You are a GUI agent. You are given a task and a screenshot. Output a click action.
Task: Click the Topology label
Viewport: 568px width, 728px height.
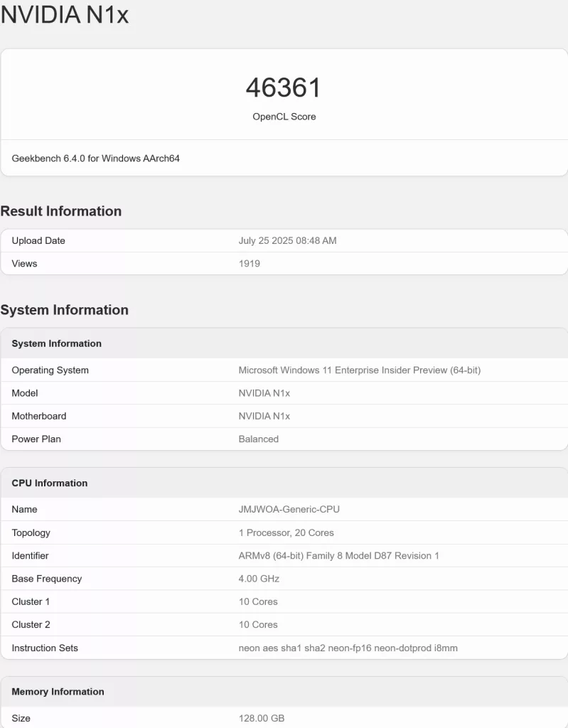[31, 532]
